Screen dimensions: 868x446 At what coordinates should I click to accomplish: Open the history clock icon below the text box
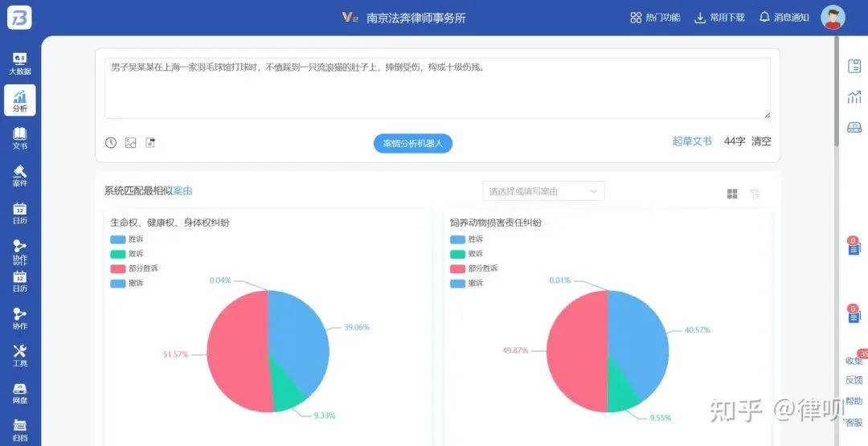(111, 143)
